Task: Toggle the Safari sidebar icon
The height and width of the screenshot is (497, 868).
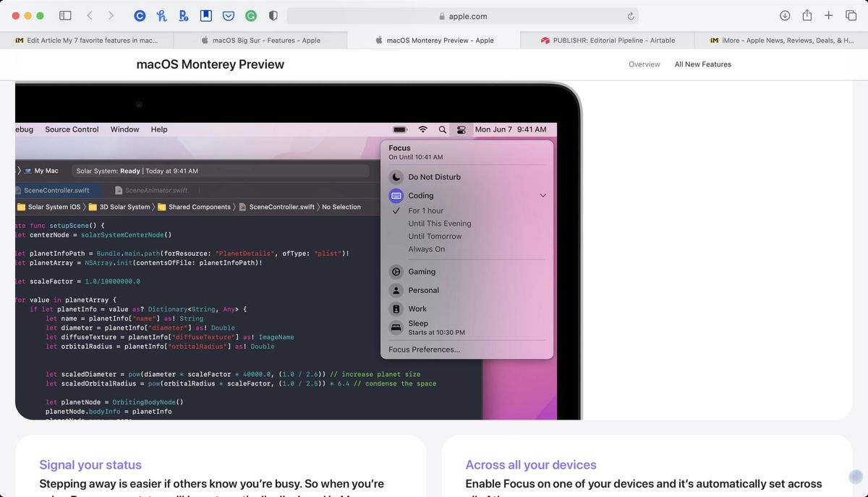Action: [x=65, y=15]
